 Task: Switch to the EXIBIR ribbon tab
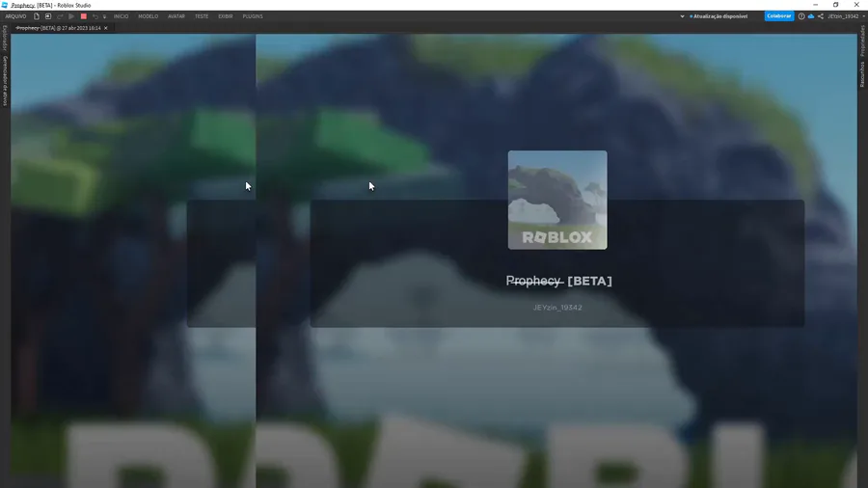226,16
